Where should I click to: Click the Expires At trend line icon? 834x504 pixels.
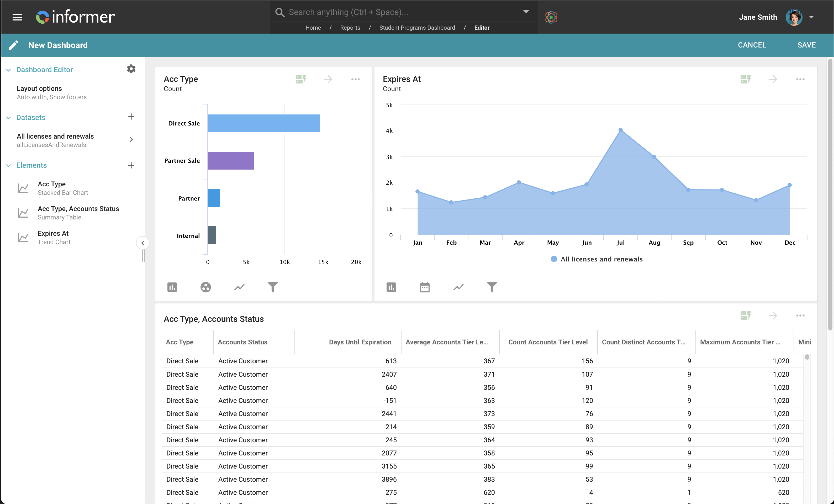click(x=458, y=287)
